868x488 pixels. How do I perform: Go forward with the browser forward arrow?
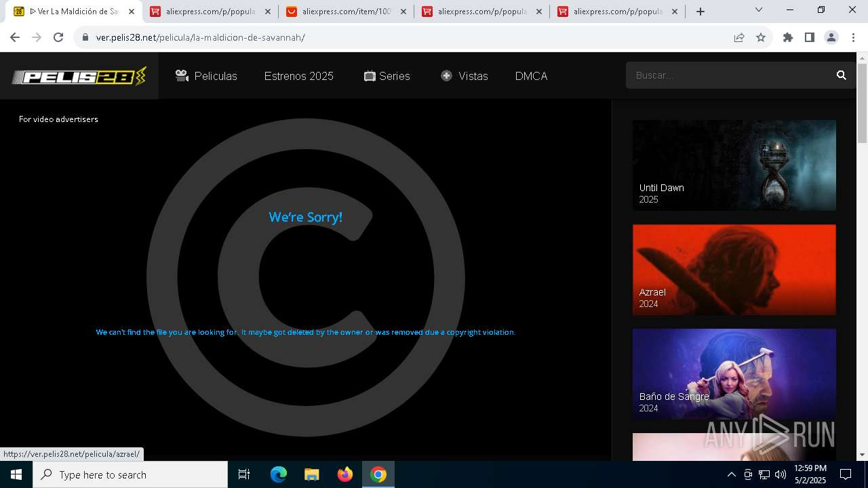(37, 37)
